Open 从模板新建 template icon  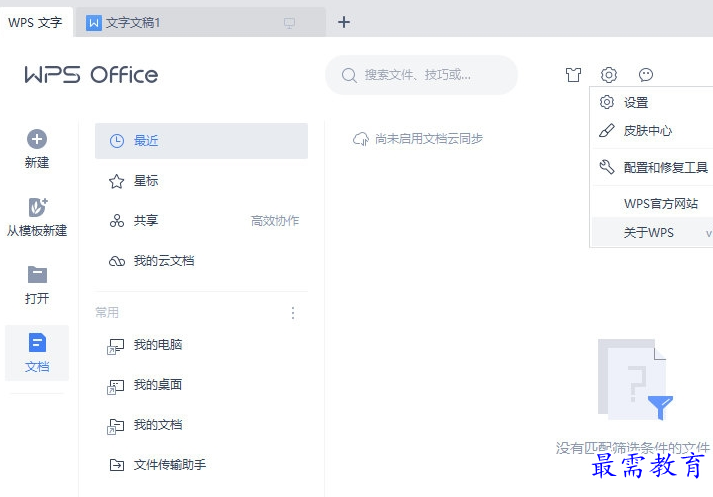coord(38,207)
